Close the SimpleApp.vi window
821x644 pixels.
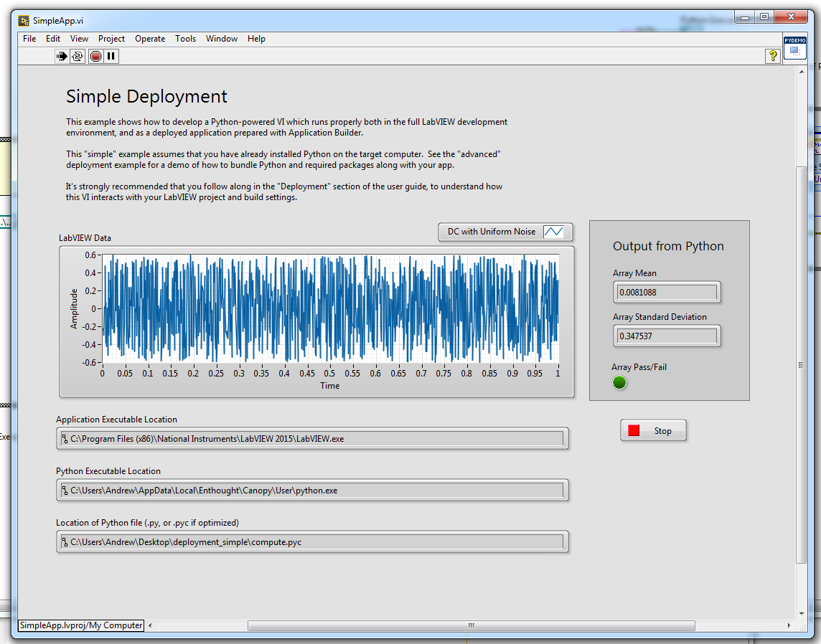pos(791,17)
